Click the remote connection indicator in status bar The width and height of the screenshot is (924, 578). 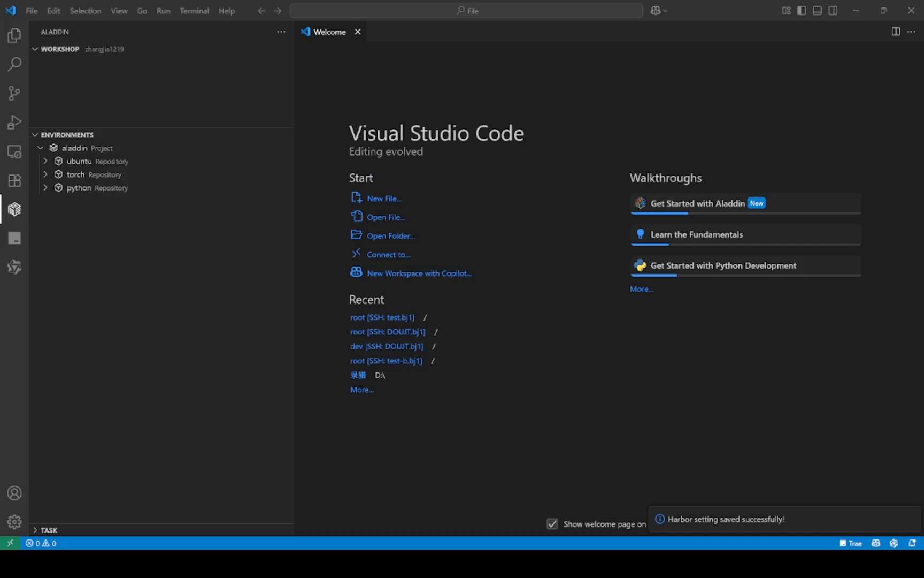(10, 543)
